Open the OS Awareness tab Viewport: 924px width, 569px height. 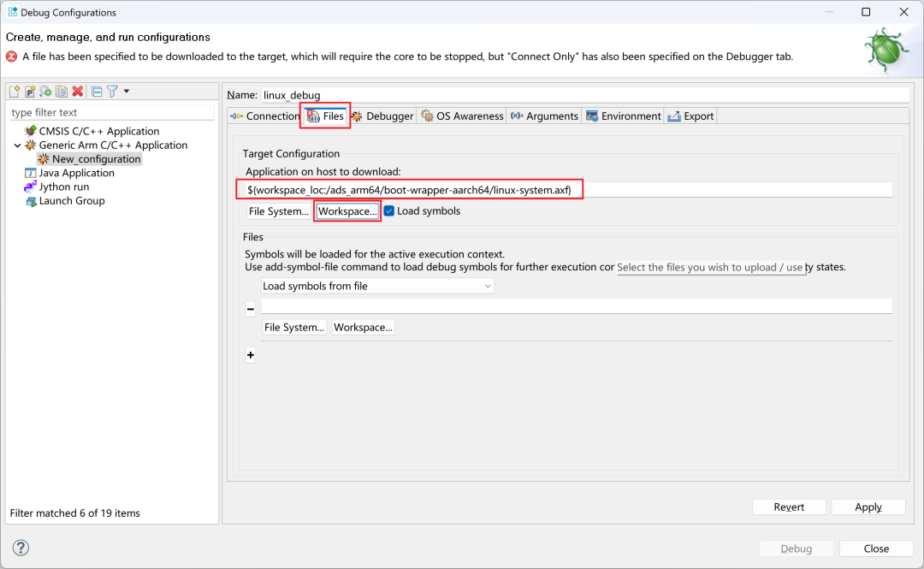[462, 116]
